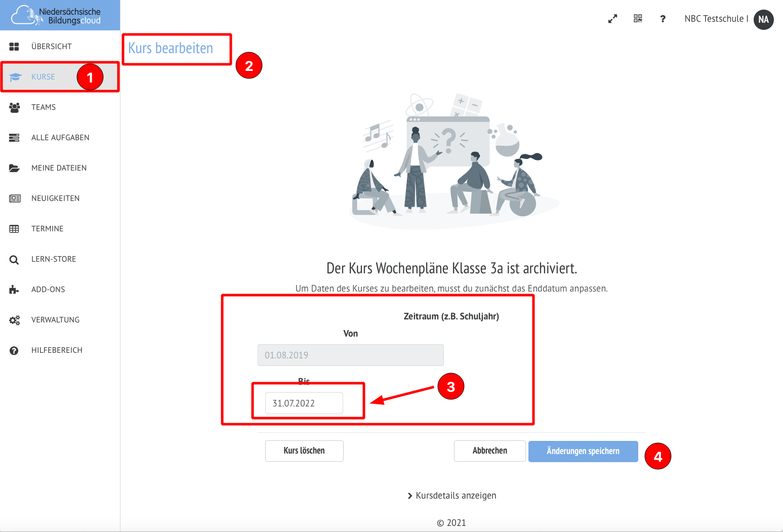
Task: Open the Kurse menu item
Action: point(43,77)
